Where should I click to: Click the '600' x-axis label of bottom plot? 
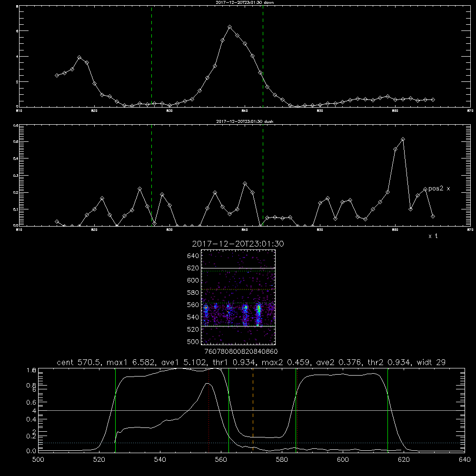click(343, 460)
